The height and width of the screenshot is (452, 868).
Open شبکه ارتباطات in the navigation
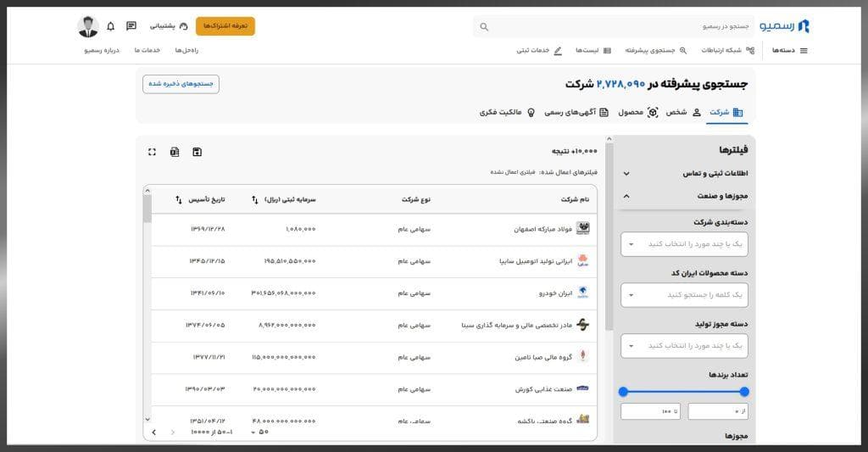click(727, 50)
